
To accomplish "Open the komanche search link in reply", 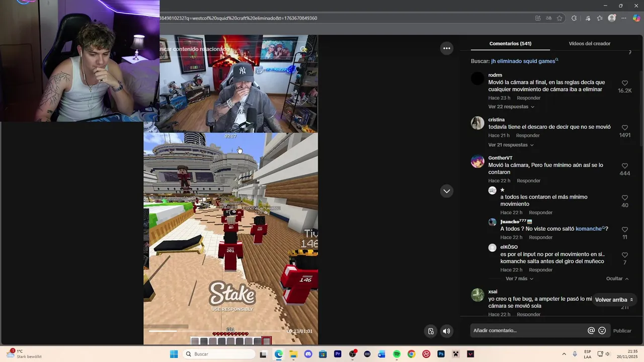I will (x=590, y=229).
